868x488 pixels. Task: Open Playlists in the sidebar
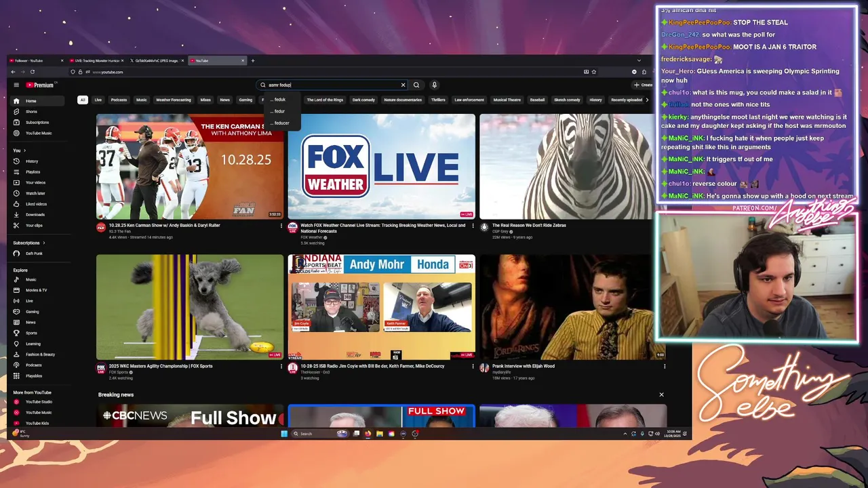pyautogui.click(x=33, y=172)
